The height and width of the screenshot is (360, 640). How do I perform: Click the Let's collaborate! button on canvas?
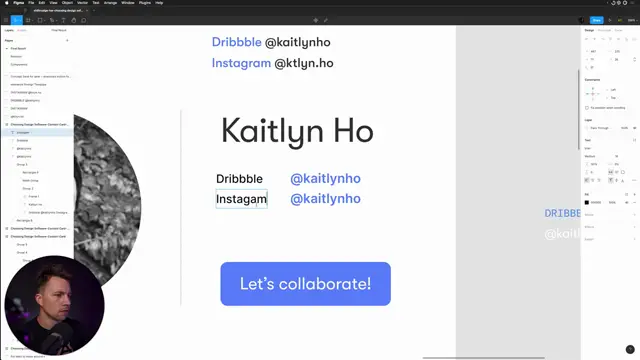[305, 284]
